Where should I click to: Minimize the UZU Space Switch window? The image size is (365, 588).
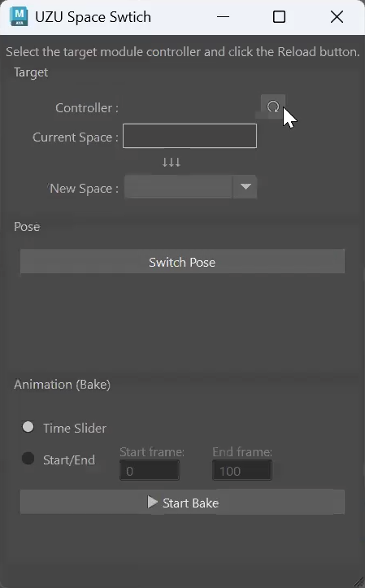click(223, 17)
